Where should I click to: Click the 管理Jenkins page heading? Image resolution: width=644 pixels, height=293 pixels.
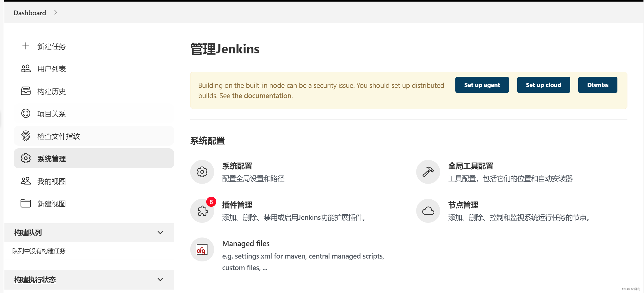pos(225,49)
